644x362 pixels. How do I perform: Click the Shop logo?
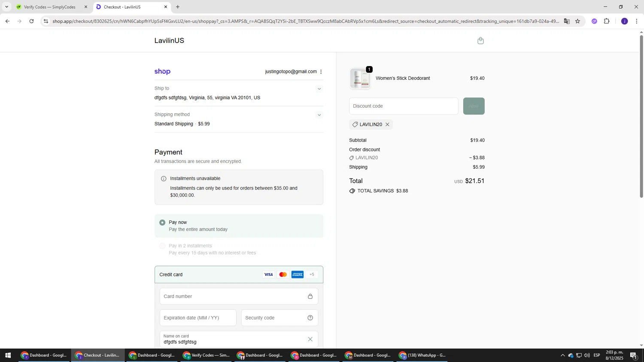[162, 72]
